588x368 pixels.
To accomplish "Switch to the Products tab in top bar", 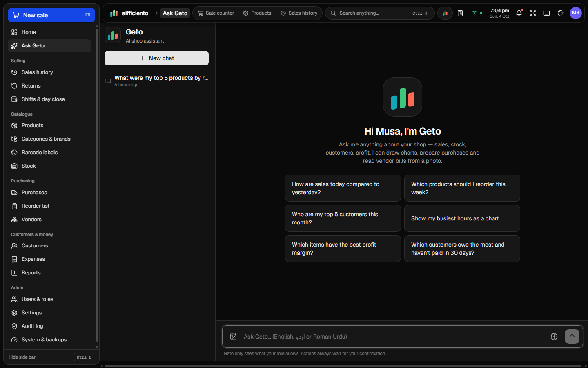I will (x=257, y=13).
